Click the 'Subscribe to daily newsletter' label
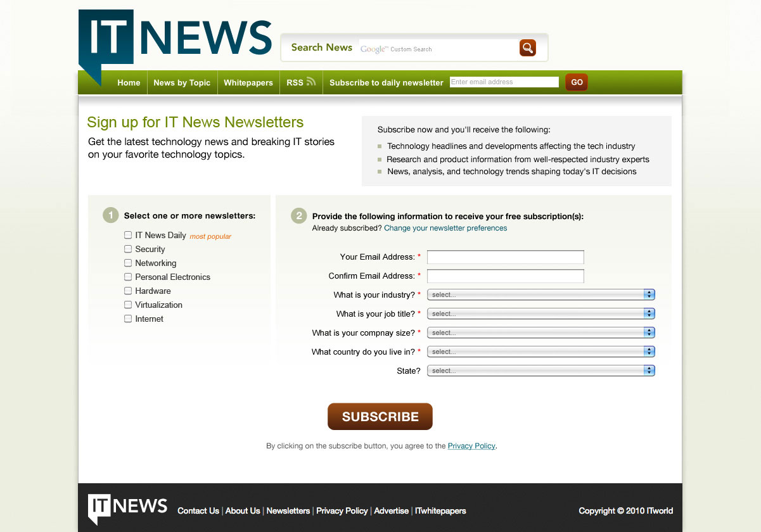 387,83
